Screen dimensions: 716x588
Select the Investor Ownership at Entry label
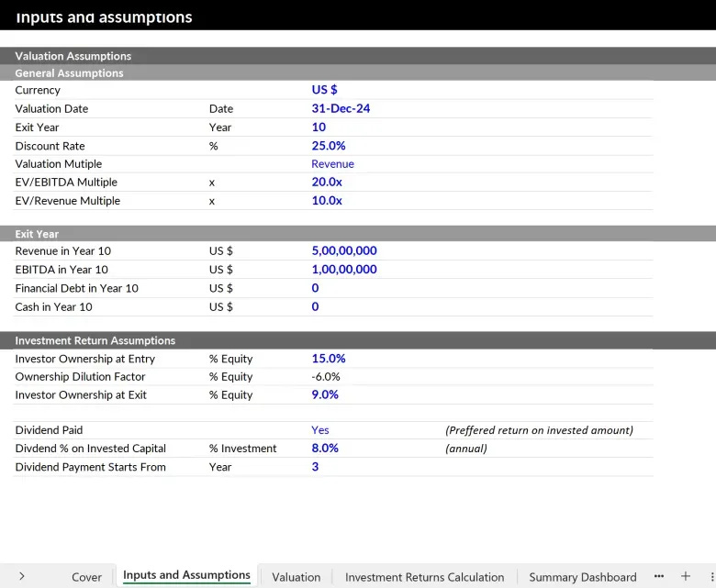(x=85, y=359)
